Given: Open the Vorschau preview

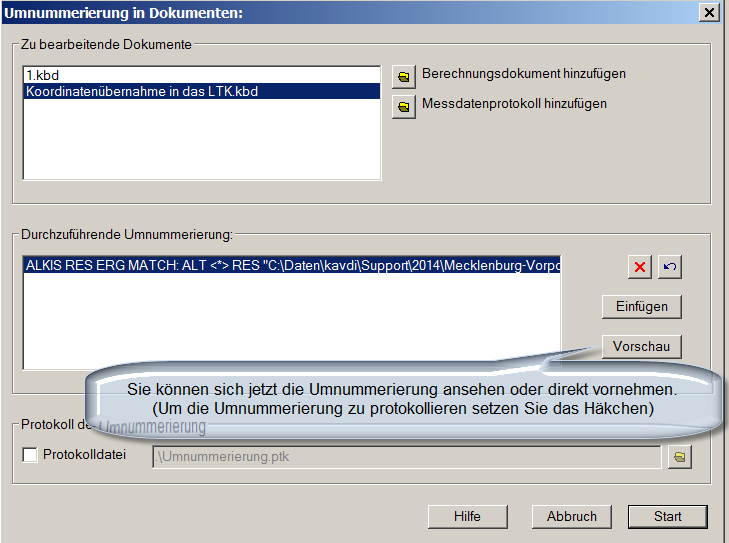Looking at the screenshot, I should (x=641, y=347).
